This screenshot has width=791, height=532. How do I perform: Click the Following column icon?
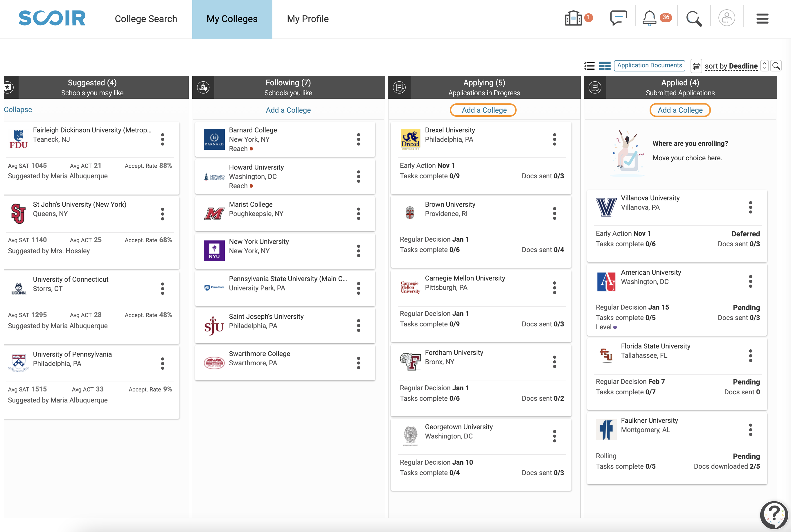[x=203, y=87]
